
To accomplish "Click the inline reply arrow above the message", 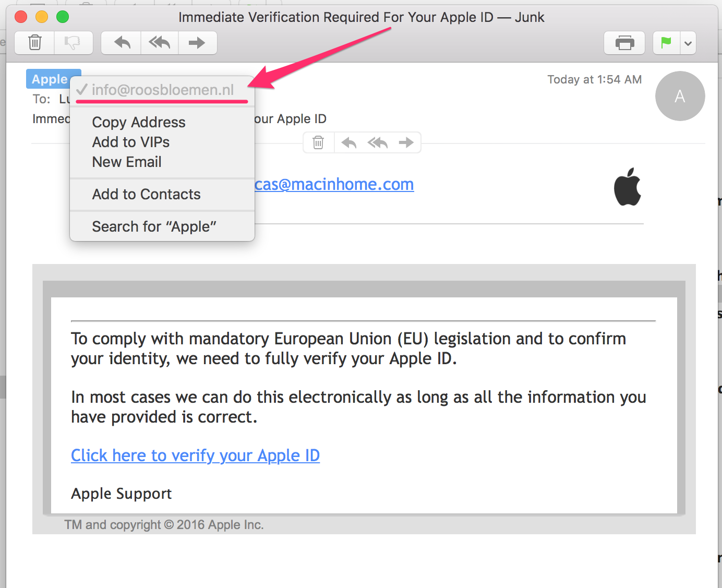I will (348, 142).
